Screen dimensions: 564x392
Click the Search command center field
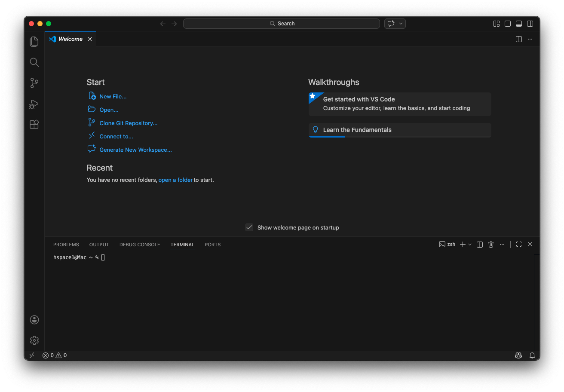point(282,24)
